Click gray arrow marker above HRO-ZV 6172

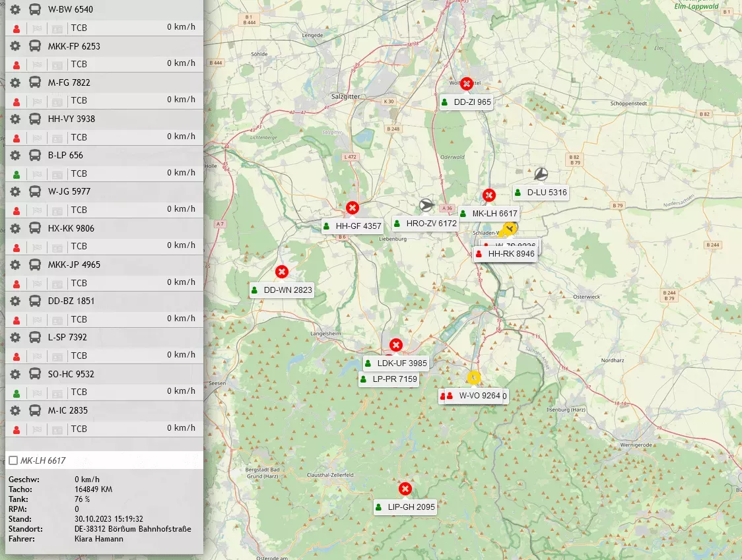click(x=426, y=205)
